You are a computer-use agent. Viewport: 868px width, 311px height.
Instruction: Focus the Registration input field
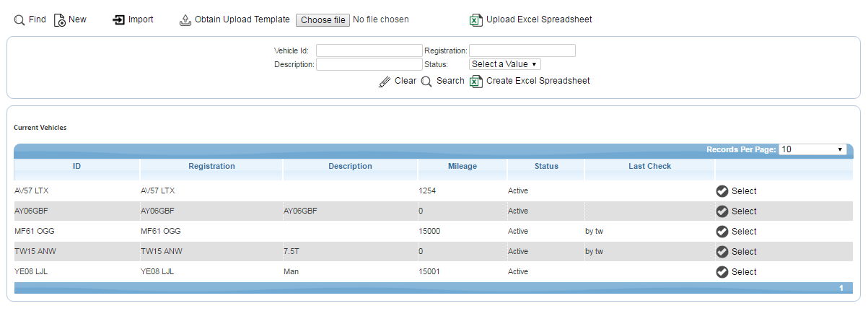point(522,51)
